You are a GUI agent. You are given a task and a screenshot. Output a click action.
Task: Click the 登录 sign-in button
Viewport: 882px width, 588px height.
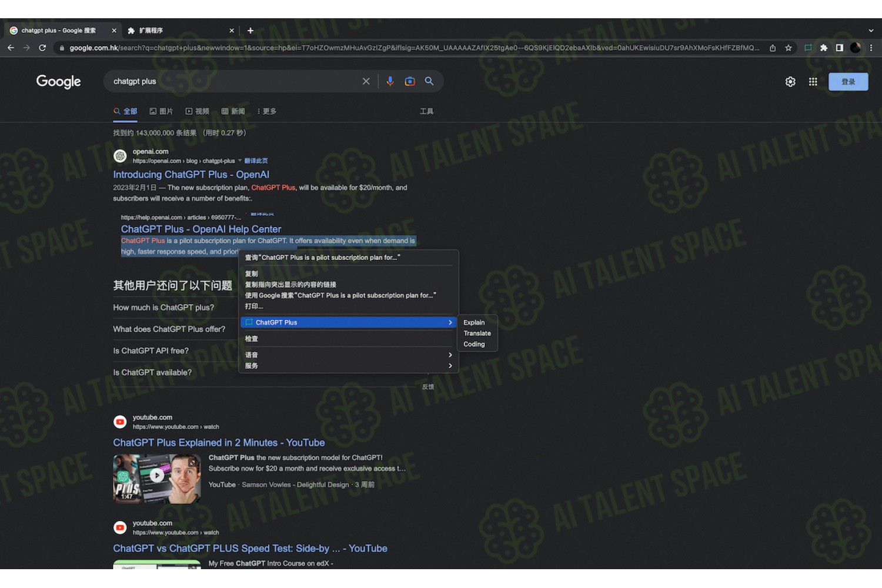pyautogui.click(x=848, y=82)
